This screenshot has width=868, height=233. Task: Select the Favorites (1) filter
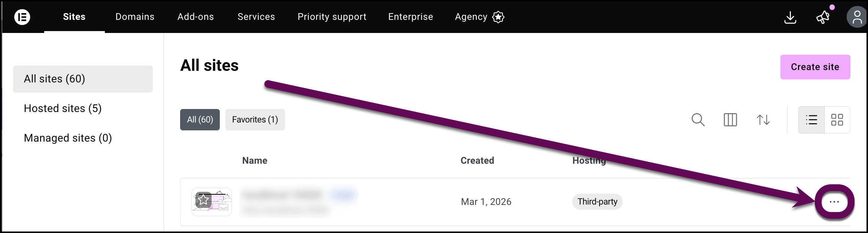(x=255, y=119)
